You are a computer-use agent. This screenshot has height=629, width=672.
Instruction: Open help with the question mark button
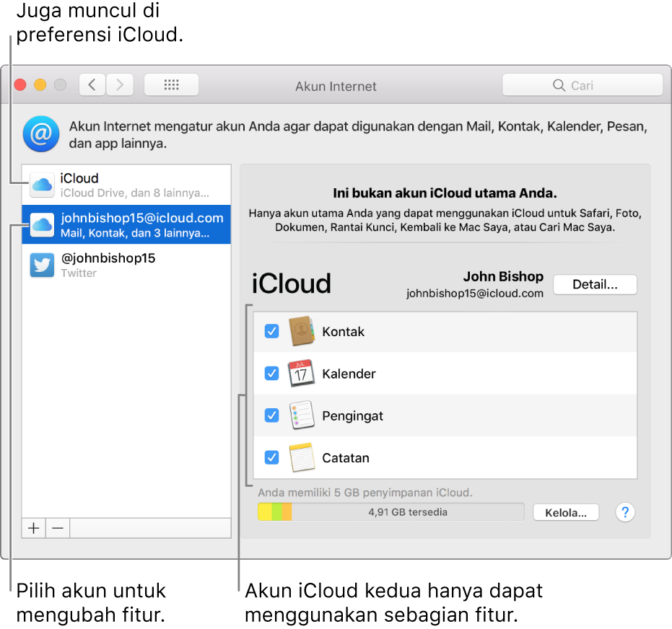(x=624, y=512)
